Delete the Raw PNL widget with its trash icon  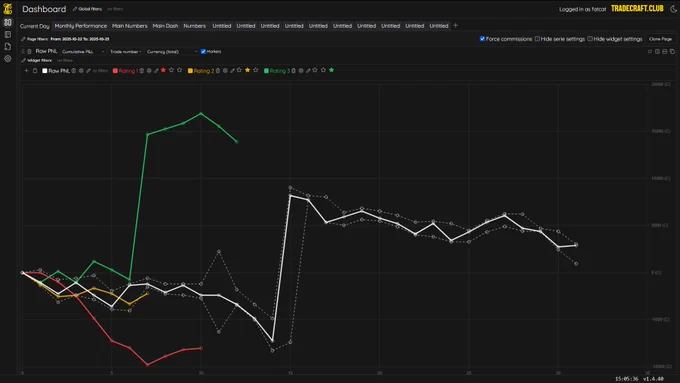tap(29, 51)
